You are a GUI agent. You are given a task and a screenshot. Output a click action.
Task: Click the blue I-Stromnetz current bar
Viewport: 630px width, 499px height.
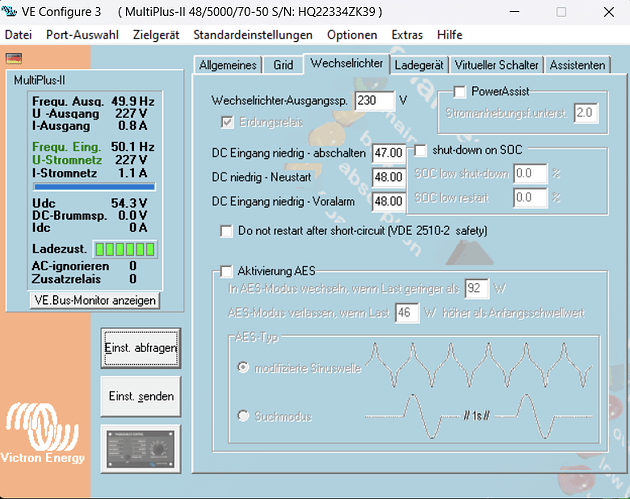point(94,187)
